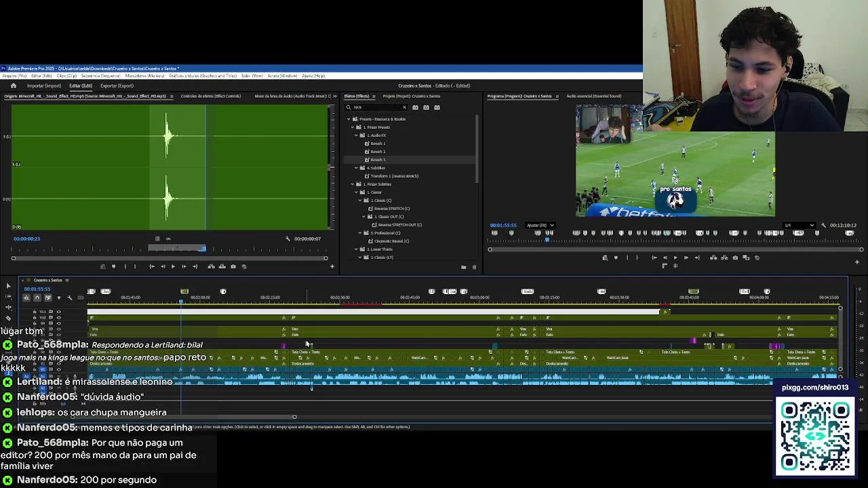Open the Marcadores (Markers) menu
868x488 pixels.
coord(145,76)
